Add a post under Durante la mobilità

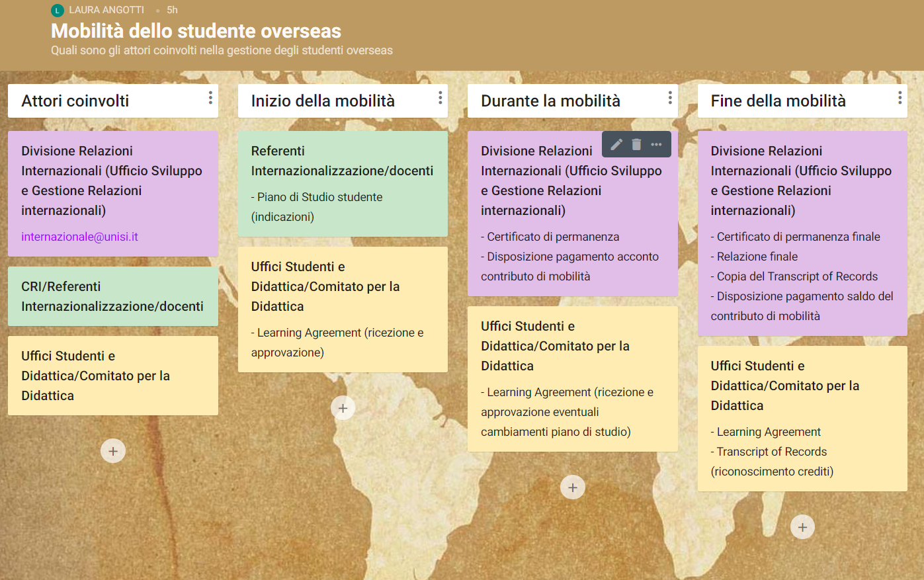[x=573, y=487]
